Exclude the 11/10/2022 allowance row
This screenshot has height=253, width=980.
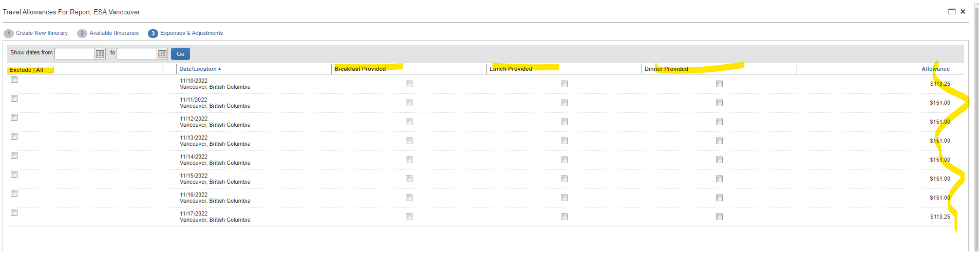(14, 80)
